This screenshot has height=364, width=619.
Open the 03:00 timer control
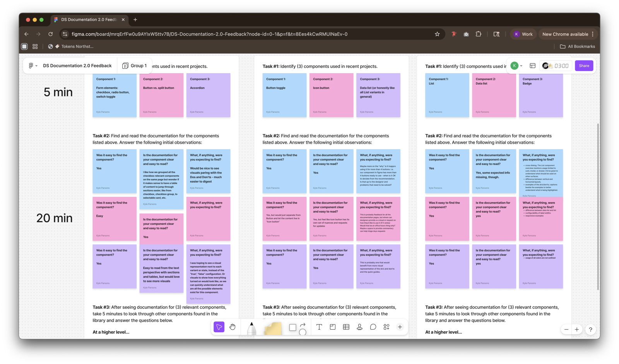(x=556, y=66)
